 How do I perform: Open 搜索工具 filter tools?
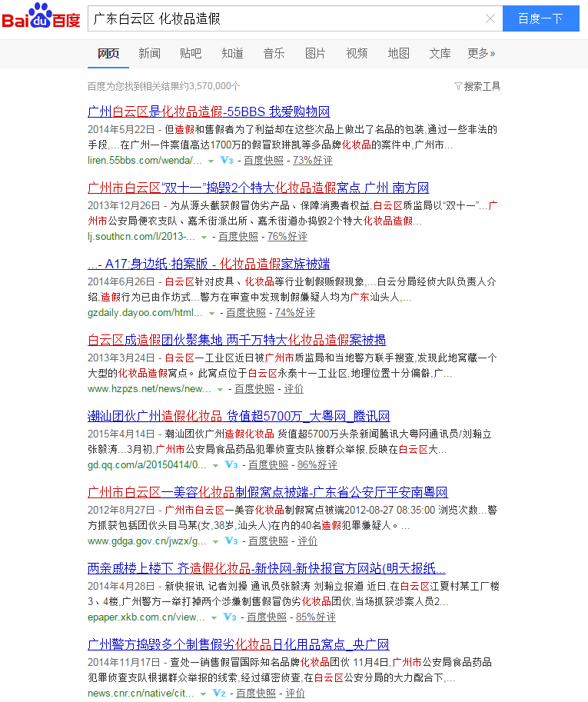tap(477, 86)
